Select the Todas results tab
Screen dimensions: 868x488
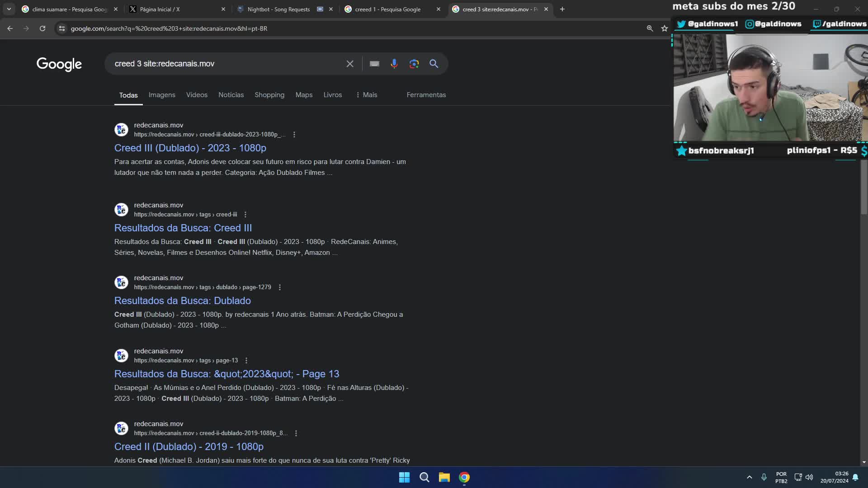click(128, 95)
